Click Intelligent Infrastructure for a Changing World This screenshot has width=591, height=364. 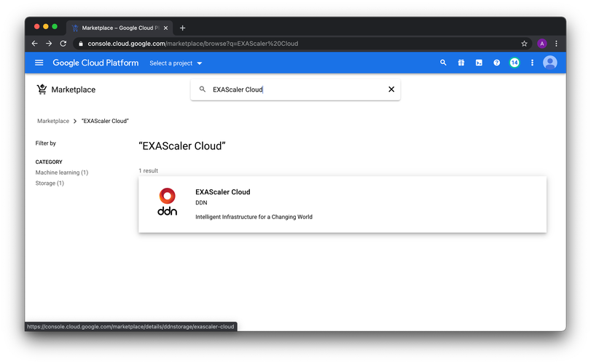coord(254,217)
